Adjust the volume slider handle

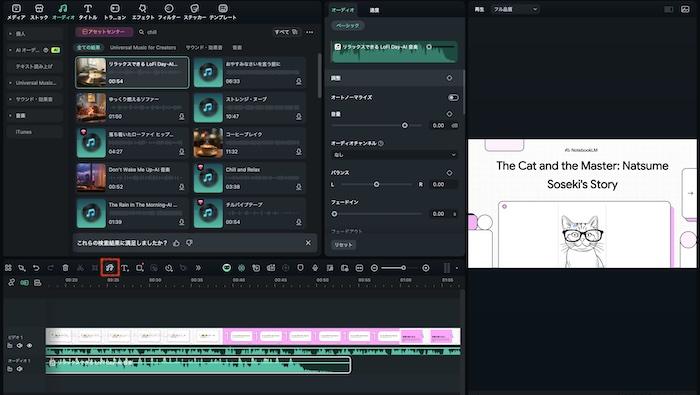point(404,125)
